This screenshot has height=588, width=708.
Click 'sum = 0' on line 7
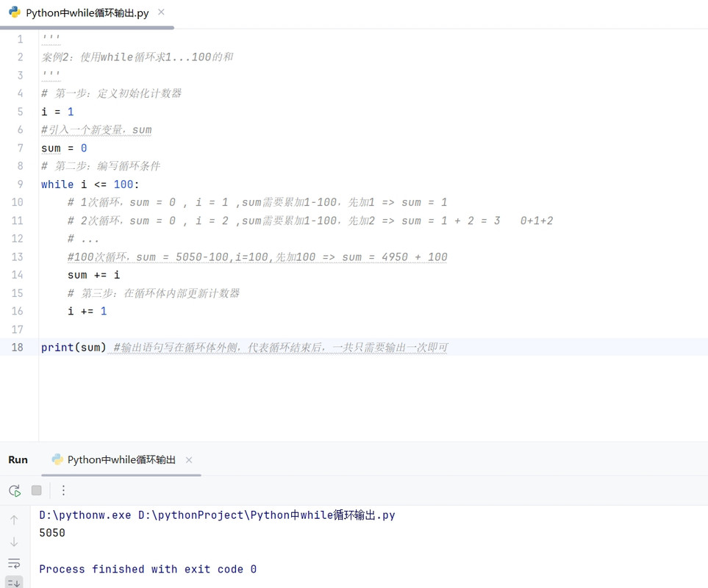(64, 148)
